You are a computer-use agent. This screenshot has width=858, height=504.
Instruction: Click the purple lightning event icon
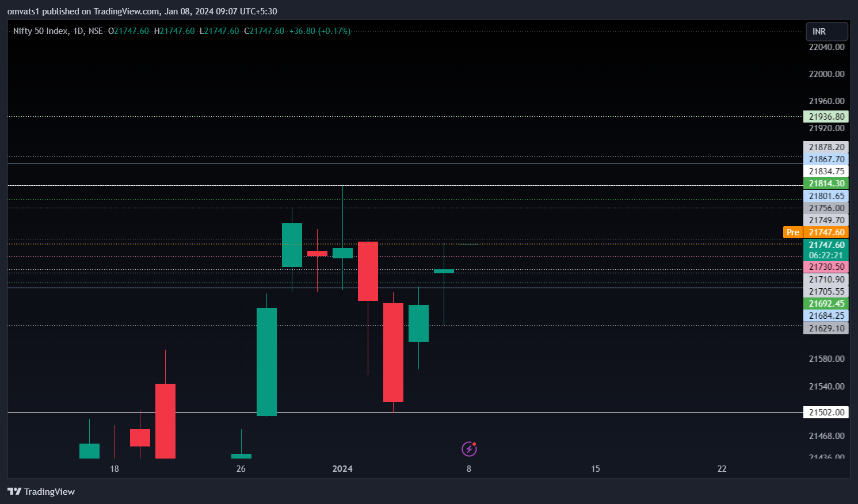pyautogui.click(x=469, y=449)
